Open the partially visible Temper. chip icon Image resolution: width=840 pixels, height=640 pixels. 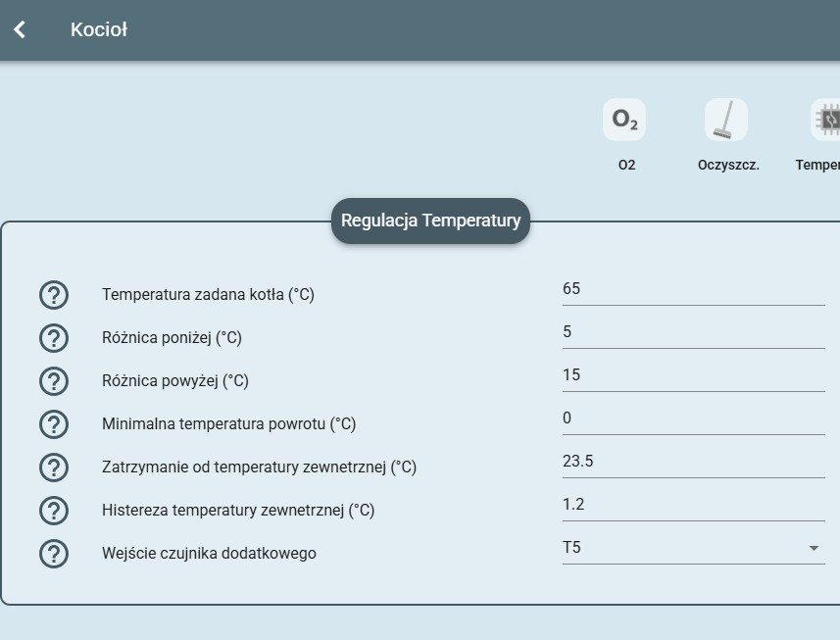[x=825, y=121]
